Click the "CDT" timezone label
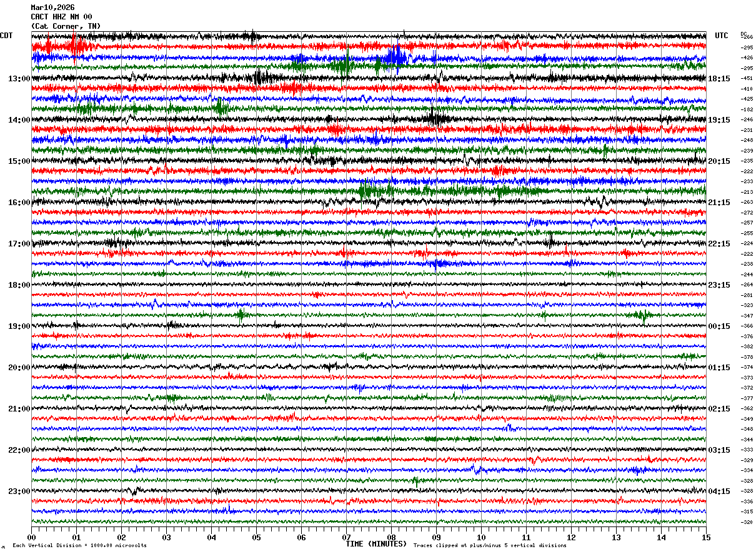 pos(6,36)
